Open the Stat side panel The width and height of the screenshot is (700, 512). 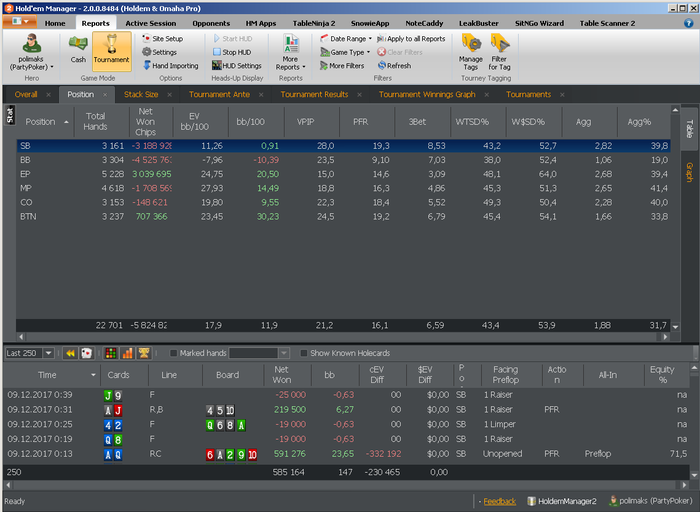(x=10, y=115)
